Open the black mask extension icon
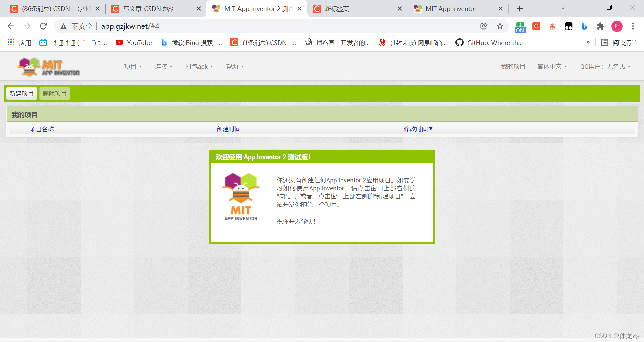Image resolution: width=644 pixels, height=342 pixels. (x=569, y=26)
